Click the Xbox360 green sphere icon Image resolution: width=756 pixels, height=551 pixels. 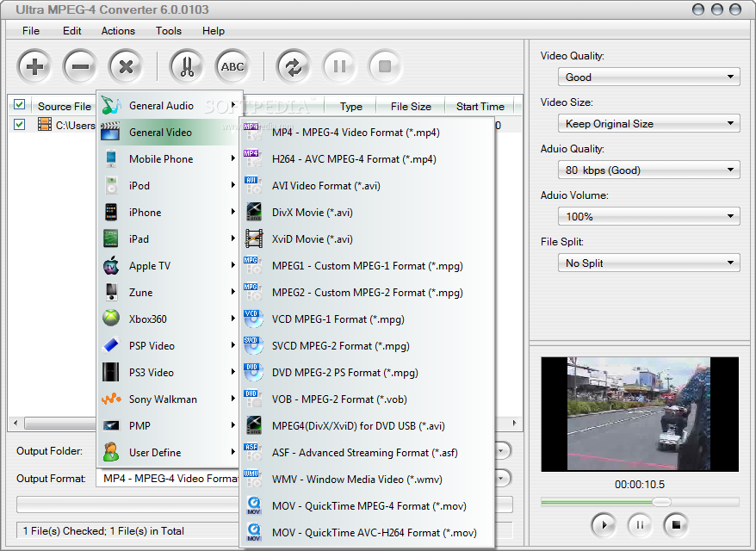click(111, 319)
